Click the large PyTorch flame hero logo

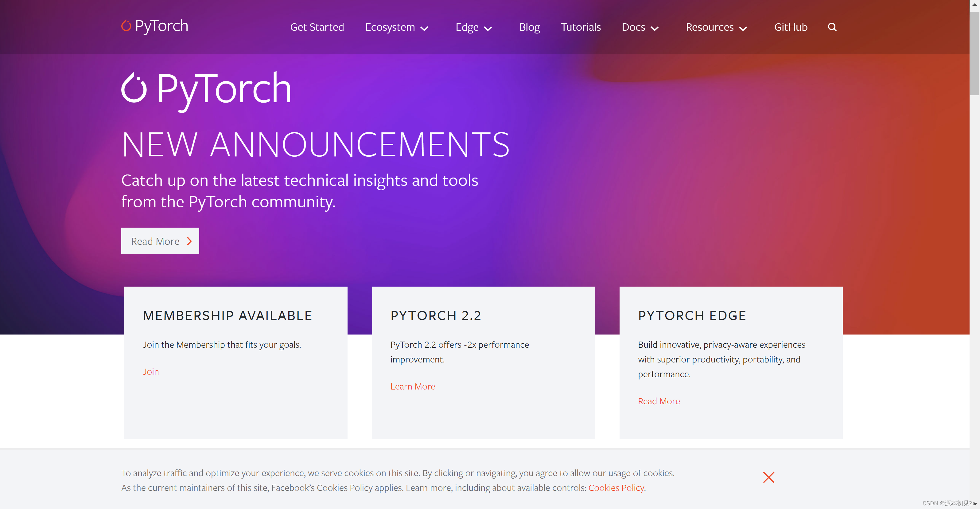tap(134, 88)
